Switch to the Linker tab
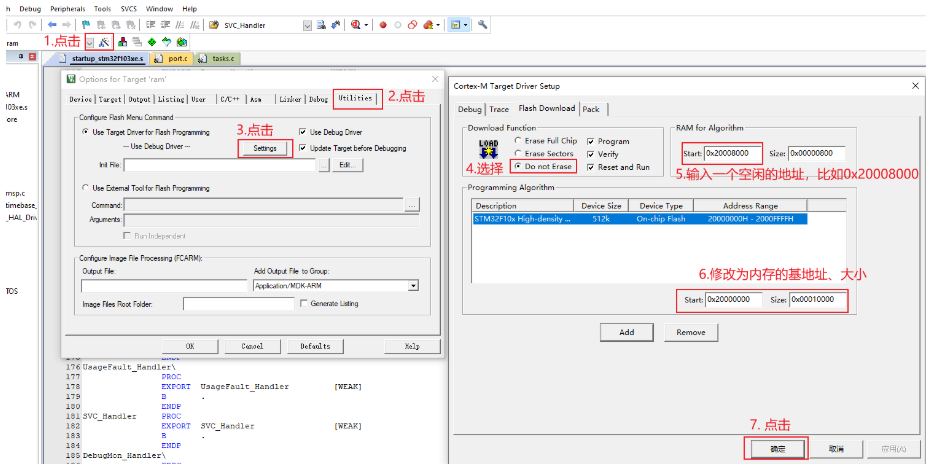927x467 pixels. click(x=290, y=99)
